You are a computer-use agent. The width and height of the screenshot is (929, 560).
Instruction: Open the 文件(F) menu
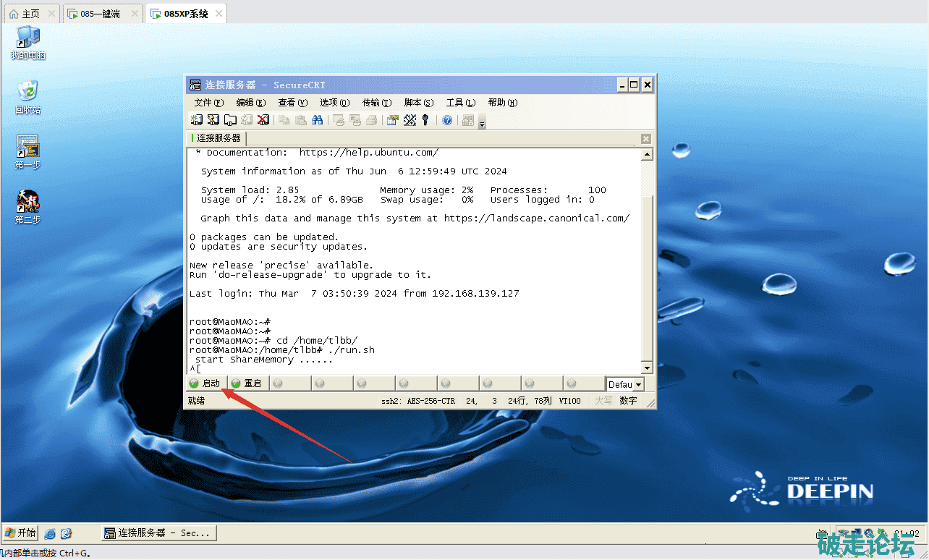208,103
